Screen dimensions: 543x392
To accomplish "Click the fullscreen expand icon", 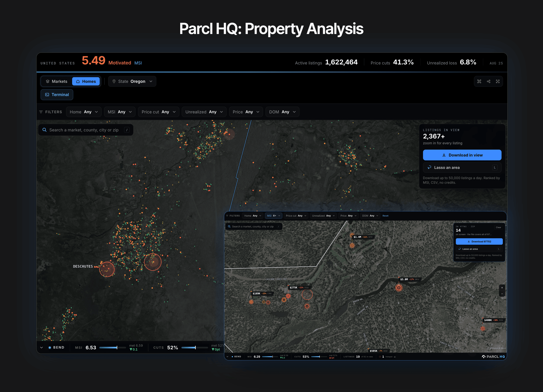I will (x=498, y=81).
